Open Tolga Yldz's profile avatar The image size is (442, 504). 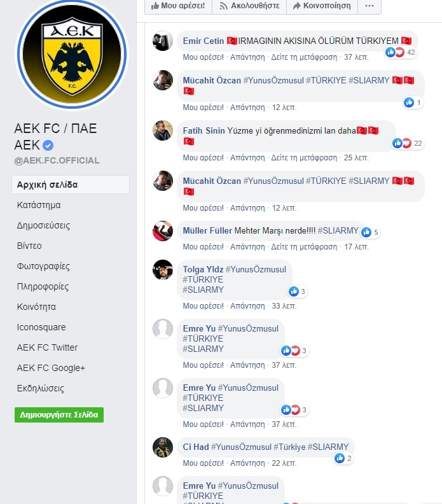pyautogui.click(x=163, y=270)
